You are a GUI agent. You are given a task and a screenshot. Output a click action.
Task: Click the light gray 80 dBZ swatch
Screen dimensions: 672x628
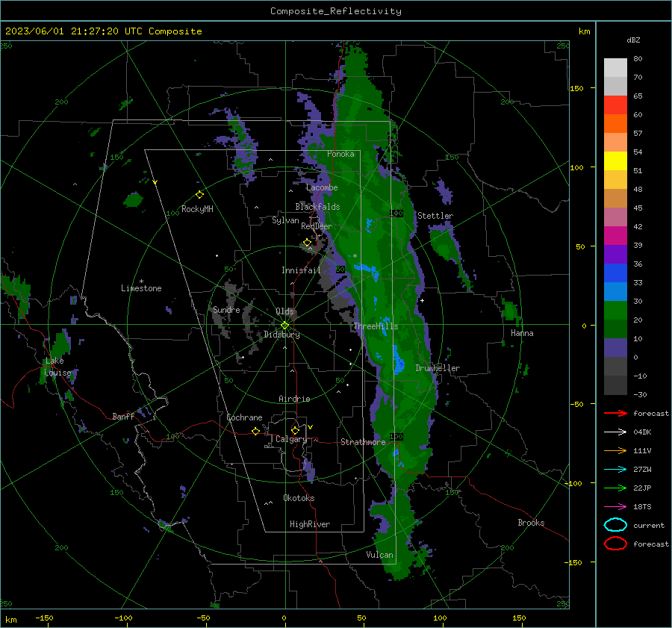coord(615,68)
